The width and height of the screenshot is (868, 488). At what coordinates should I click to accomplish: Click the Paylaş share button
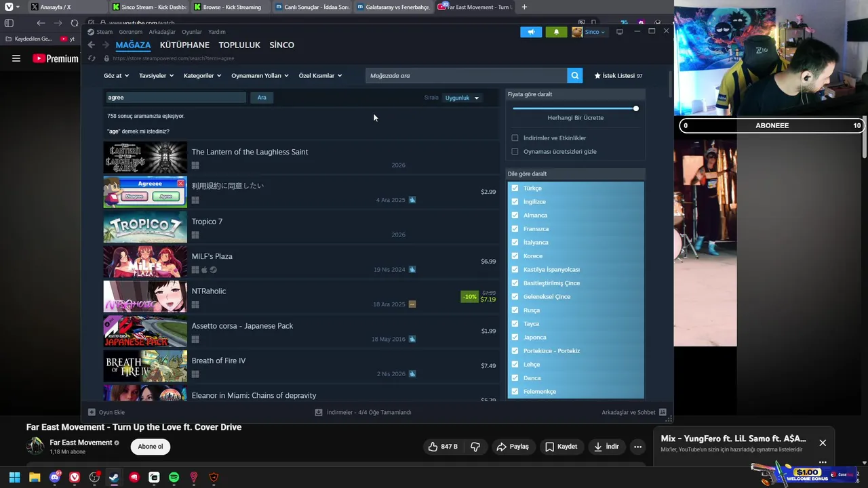coord(513,447)
